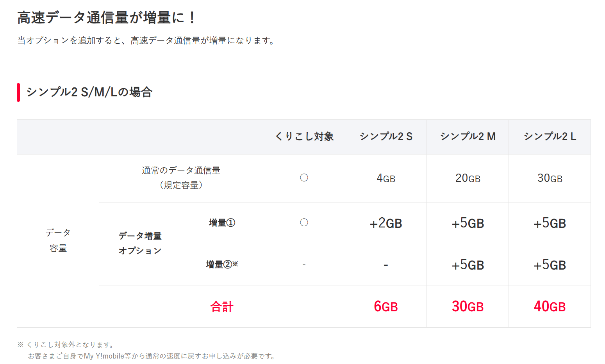Image resolution: width=605 pixels, height=364 pixels.
Task: Click the red bar beside シンプル2 S/M/Lの場合 heading
Action: click(x=18, y=92)
